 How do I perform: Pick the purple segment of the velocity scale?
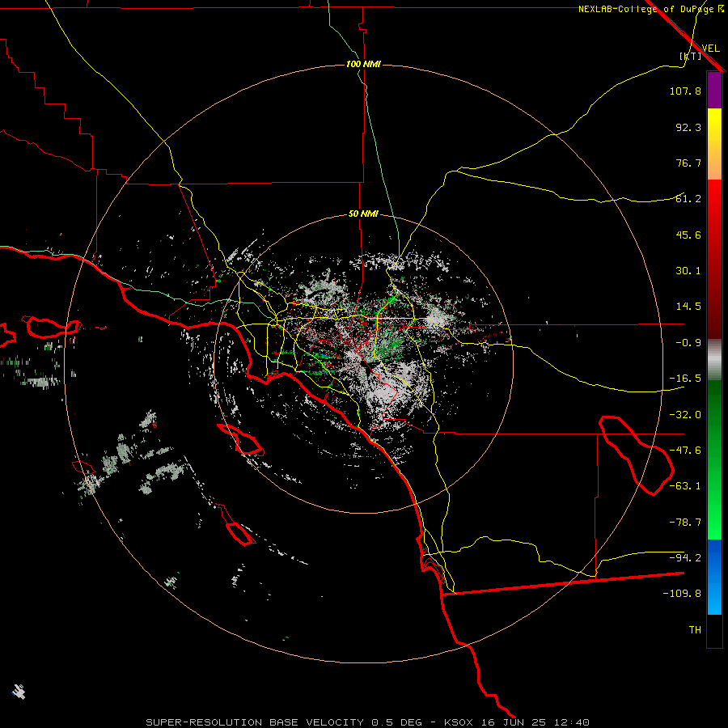click(714, 90)
